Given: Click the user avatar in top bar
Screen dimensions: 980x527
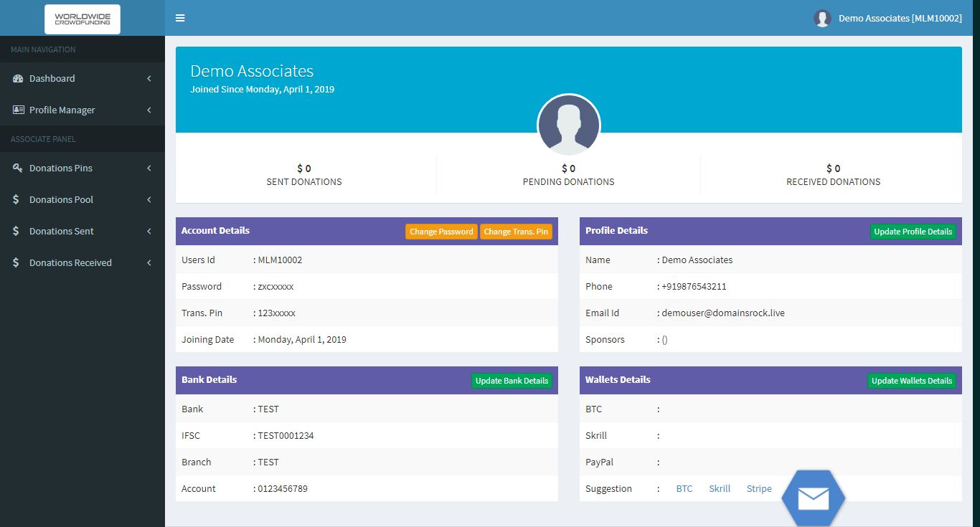Looking at the screenshot, I should [x=822, y=19].
